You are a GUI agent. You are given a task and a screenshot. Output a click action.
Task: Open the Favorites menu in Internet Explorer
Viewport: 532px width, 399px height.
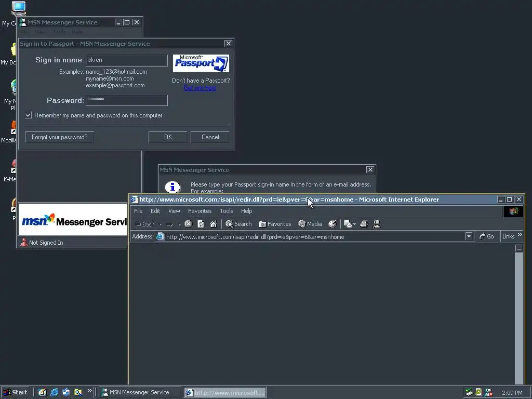[x=200, y=211]
